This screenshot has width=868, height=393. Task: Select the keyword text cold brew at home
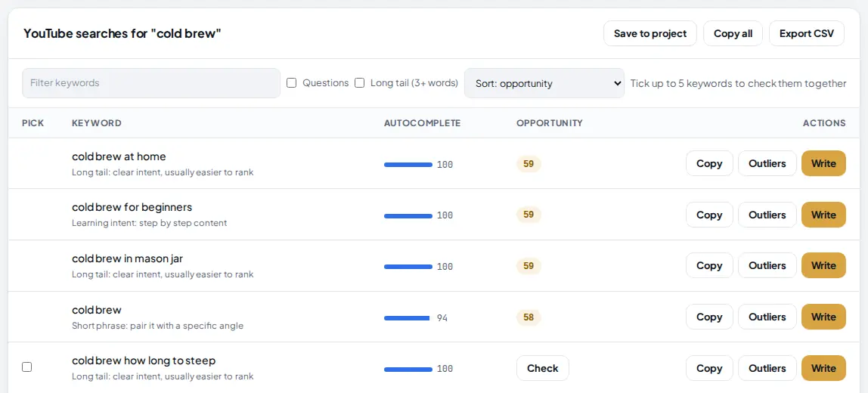(x=119, y=156)
